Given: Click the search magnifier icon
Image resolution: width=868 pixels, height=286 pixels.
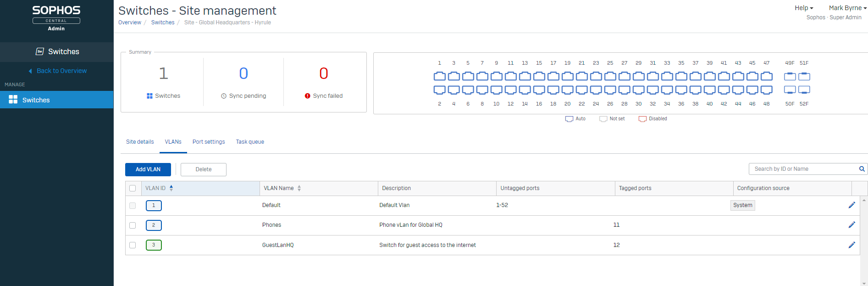Looking at the screenshot, I should [x=862, y=169].
